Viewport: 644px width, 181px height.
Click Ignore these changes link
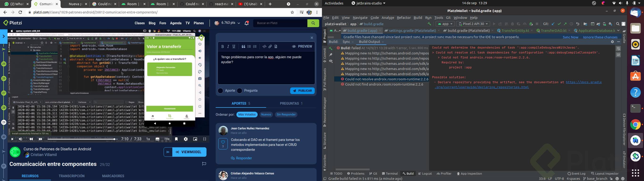600,37
